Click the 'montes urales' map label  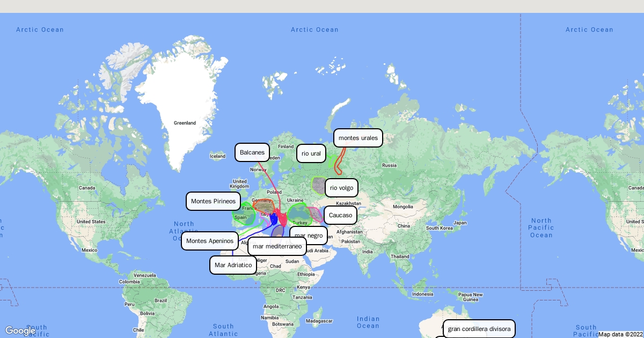point(358,138)
